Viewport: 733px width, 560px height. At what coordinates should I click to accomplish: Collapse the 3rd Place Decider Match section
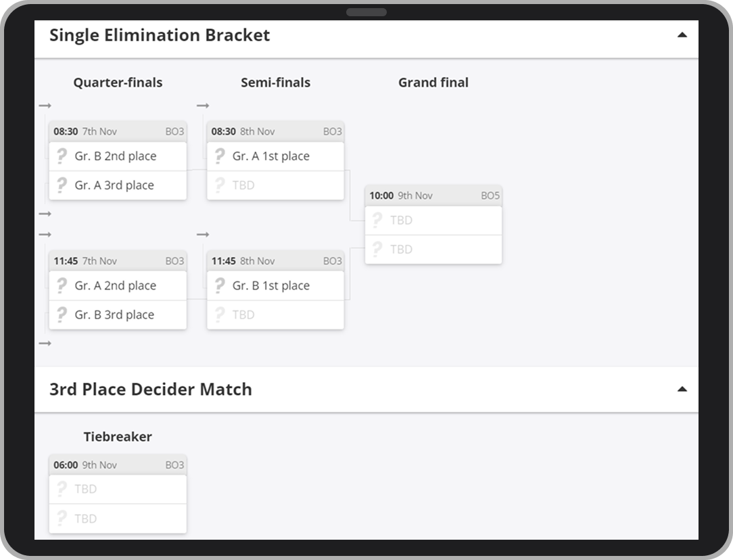(682, 390)
